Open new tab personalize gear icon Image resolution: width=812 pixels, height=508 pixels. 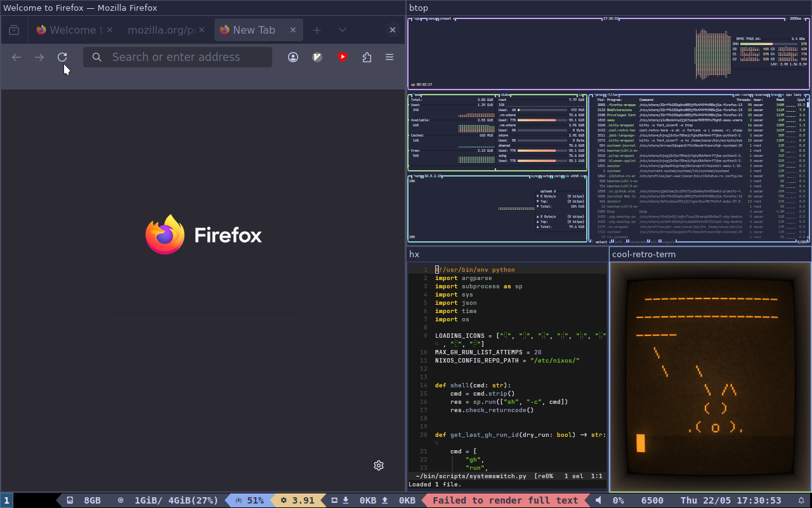point(379,465)
